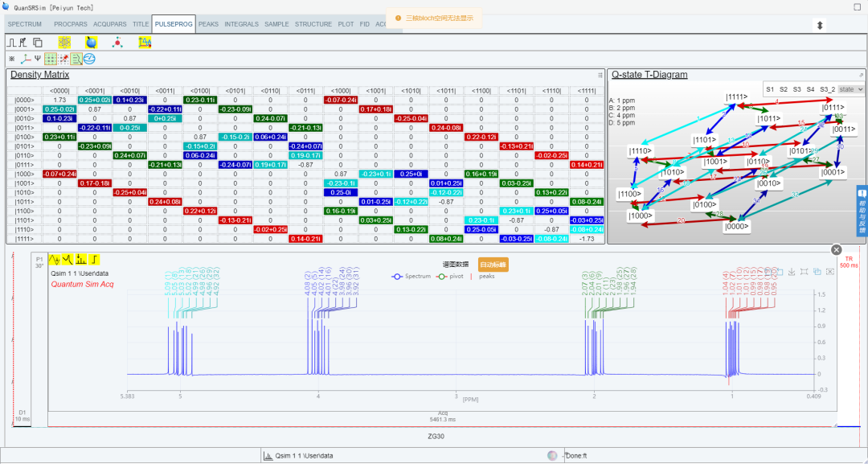Click the psi wavefunction icon
868x464 pixels.
click(37, 59)
